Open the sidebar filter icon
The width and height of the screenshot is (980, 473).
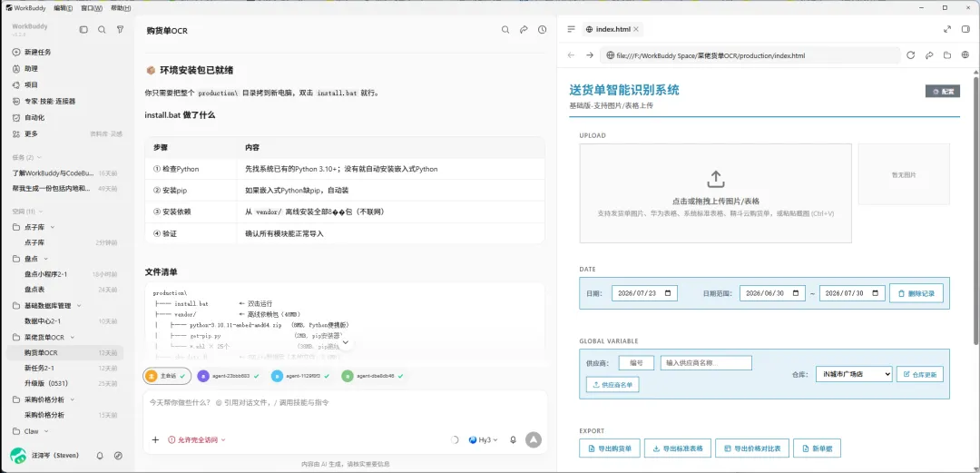(x=120, y=29)
